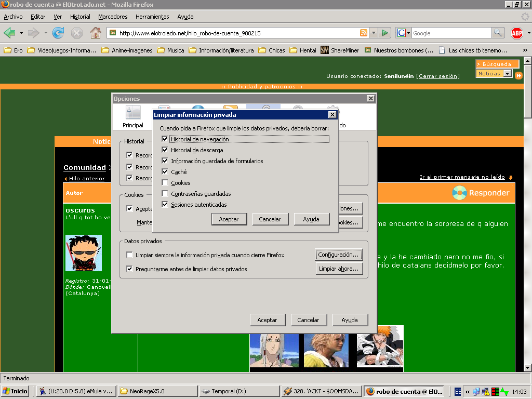Switch to eMule taskbar window
The image size is (532, 399).
(76, 391)
